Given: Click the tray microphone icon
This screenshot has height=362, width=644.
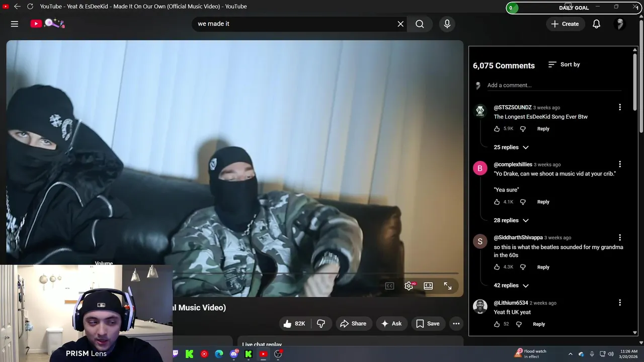Looking at the screenshot, I should (592, 354).
